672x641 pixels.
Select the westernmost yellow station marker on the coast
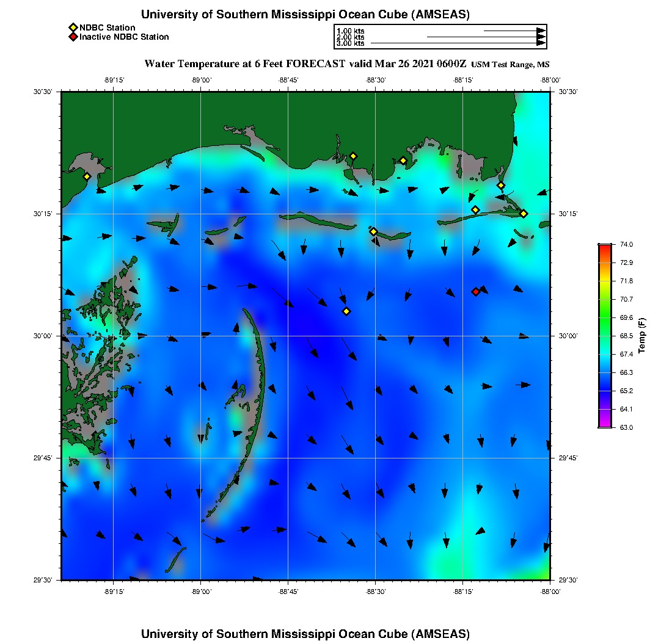pos(87,176)
